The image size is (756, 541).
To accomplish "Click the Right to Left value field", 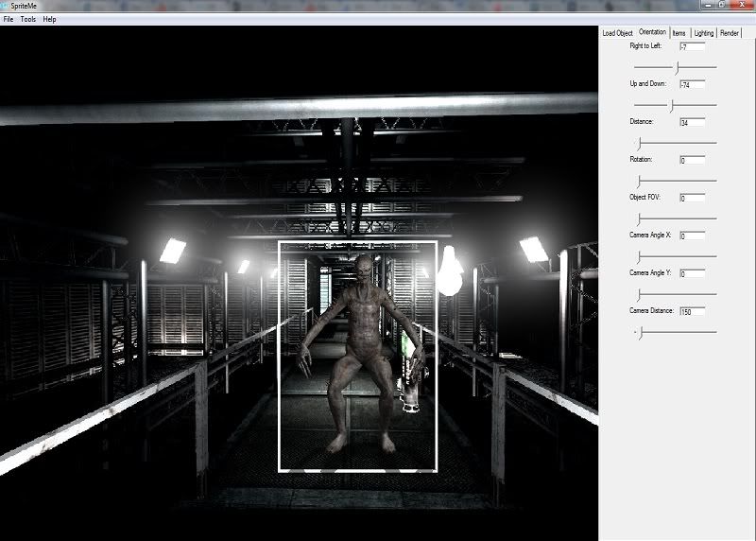I will point(692,46).
